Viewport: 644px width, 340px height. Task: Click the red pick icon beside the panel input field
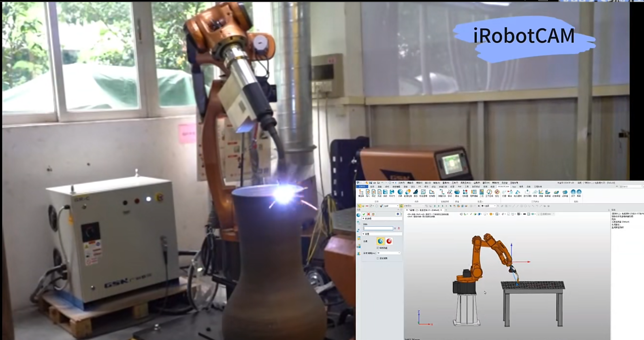pyautogui.click(x=399, y=228)
